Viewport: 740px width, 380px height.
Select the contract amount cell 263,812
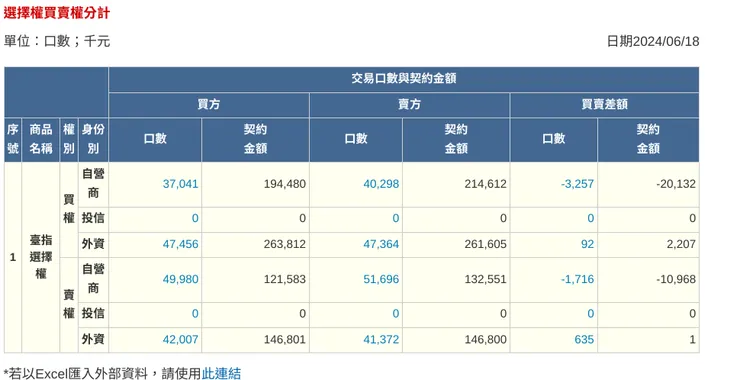click(255, 244)
